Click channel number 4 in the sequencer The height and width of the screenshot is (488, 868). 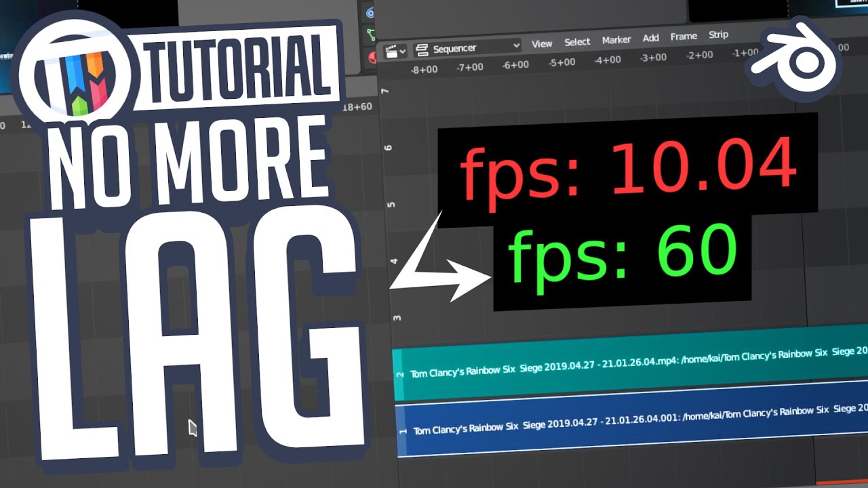click(393, 261)
